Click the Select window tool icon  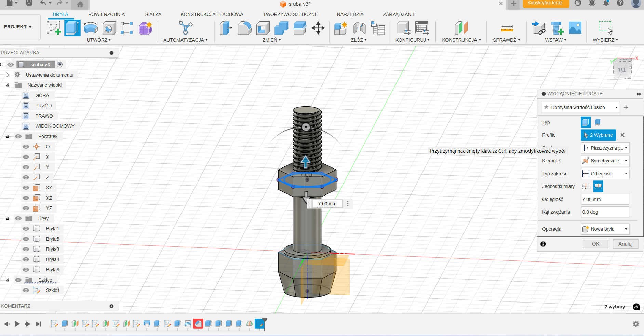(605, 27)
